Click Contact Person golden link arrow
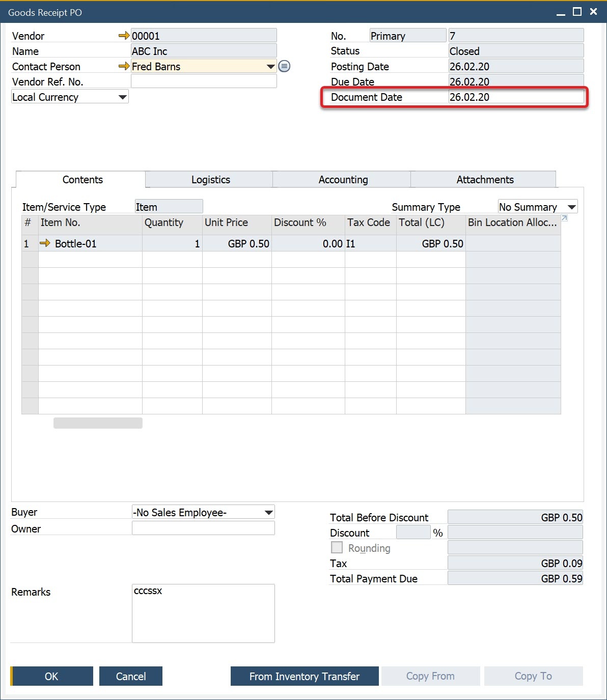The height and width of the screenshot is (700, 607). [x=124, y=66]
